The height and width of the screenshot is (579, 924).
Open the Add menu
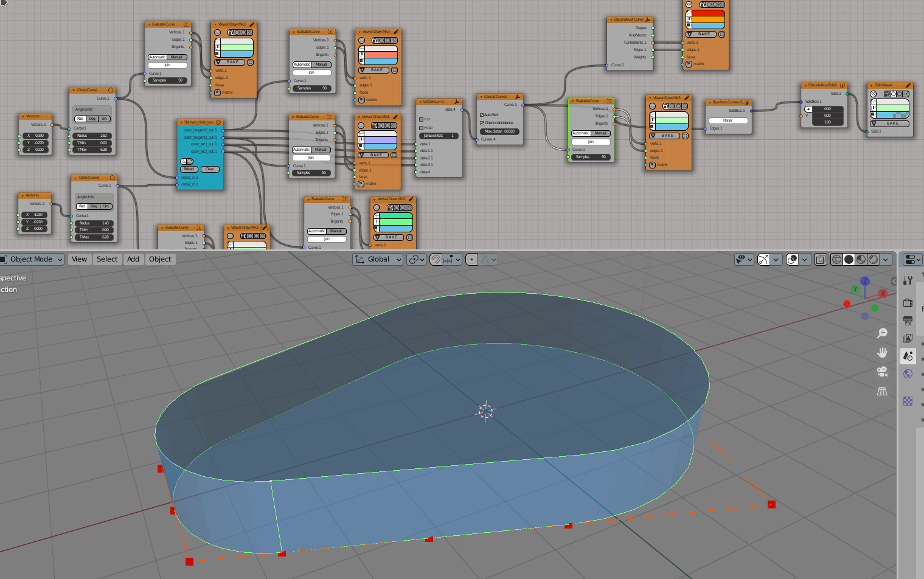click(133, 259)
